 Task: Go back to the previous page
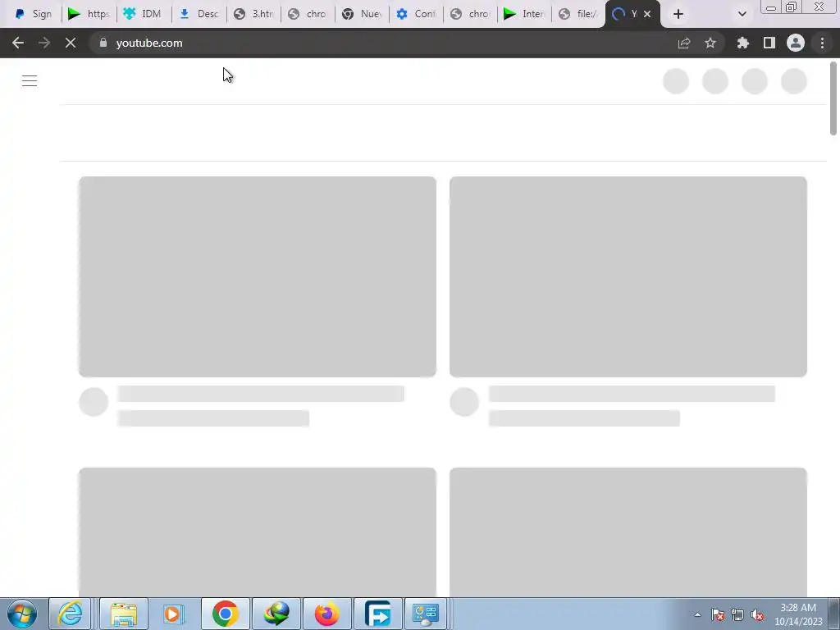[x=18, y=43]
